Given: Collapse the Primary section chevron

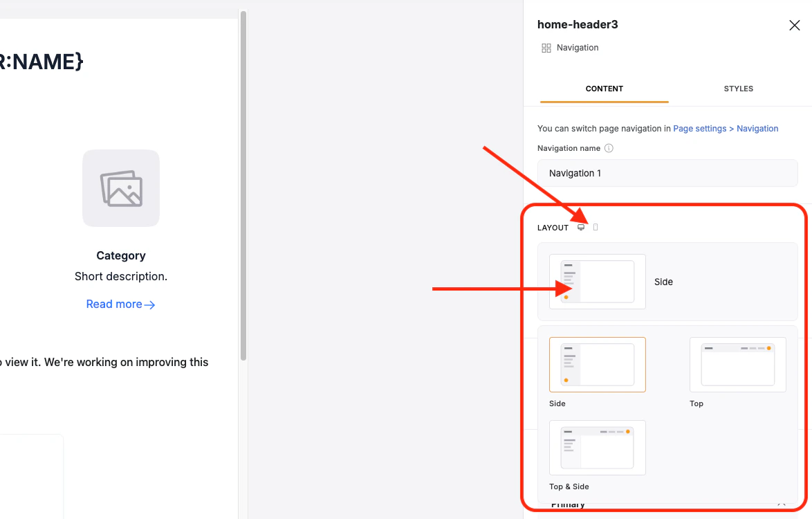Looking at the screenshot, I should coord(782,504).
